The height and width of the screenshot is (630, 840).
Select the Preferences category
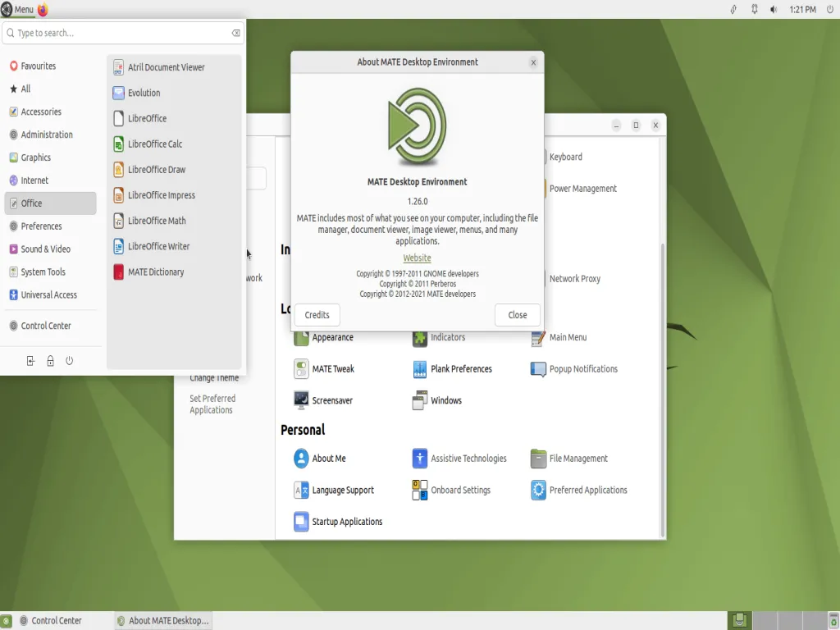pos(50,226)
